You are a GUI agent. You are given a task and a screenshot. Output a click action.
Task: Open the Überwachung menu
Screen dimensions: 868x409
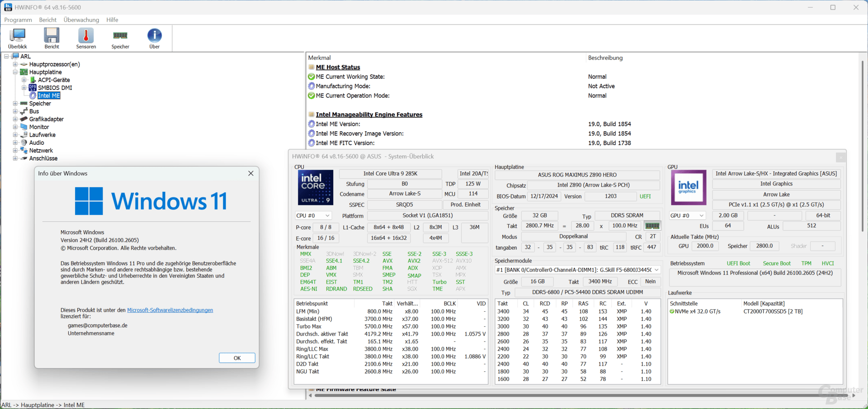[81, 20]
